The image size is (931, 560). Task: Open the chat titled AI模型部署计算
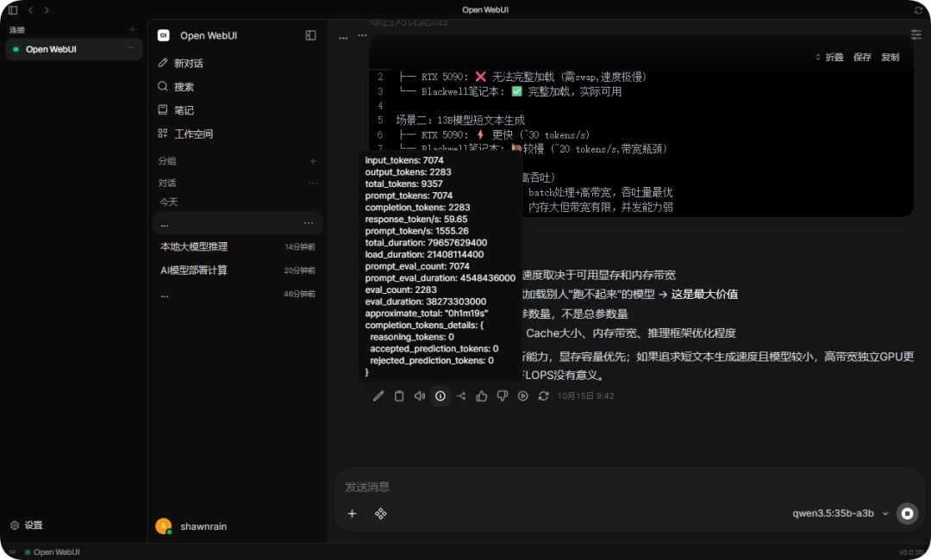(238, 271)
